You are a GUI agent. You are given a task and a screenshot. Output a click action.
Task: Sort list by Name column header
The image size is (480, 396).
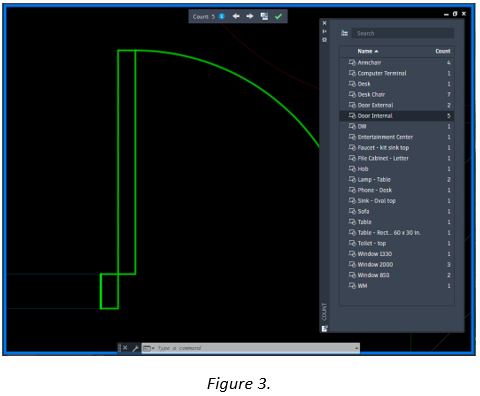[368, 51]
